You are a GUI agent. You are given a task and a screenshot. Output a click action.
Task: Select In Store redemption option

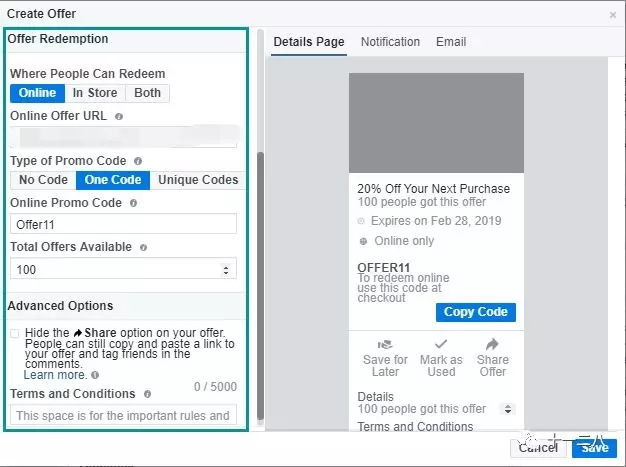(94, 93)
